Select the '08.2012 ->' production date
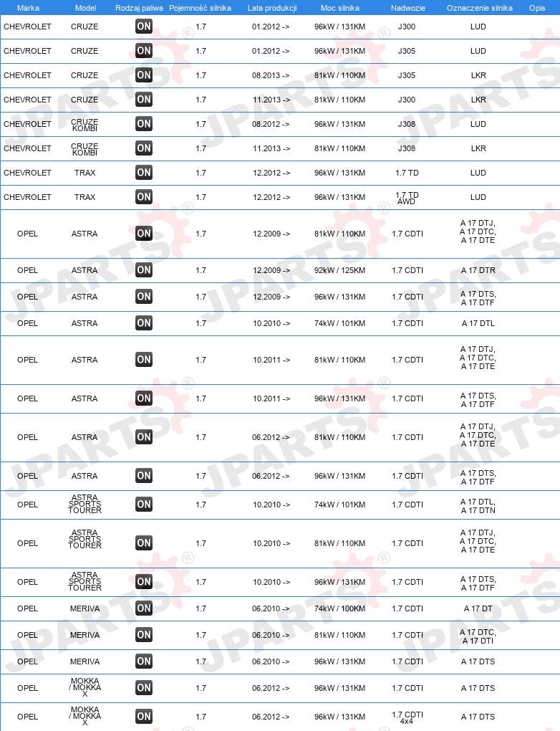Screen dimensions: 560x731 pyautogui.click(x=271, y=124)
